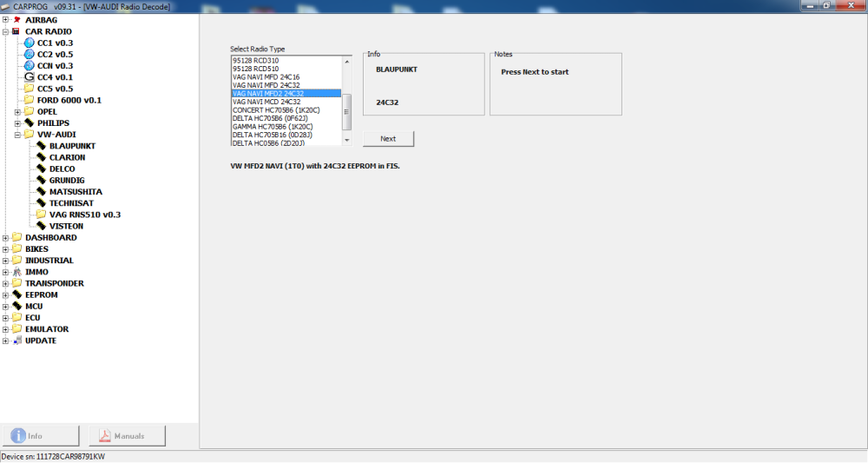This screenshot has height=463, width=868.
Task: Select the CC5 v0.5 folder icon
Action: point(30,89)
